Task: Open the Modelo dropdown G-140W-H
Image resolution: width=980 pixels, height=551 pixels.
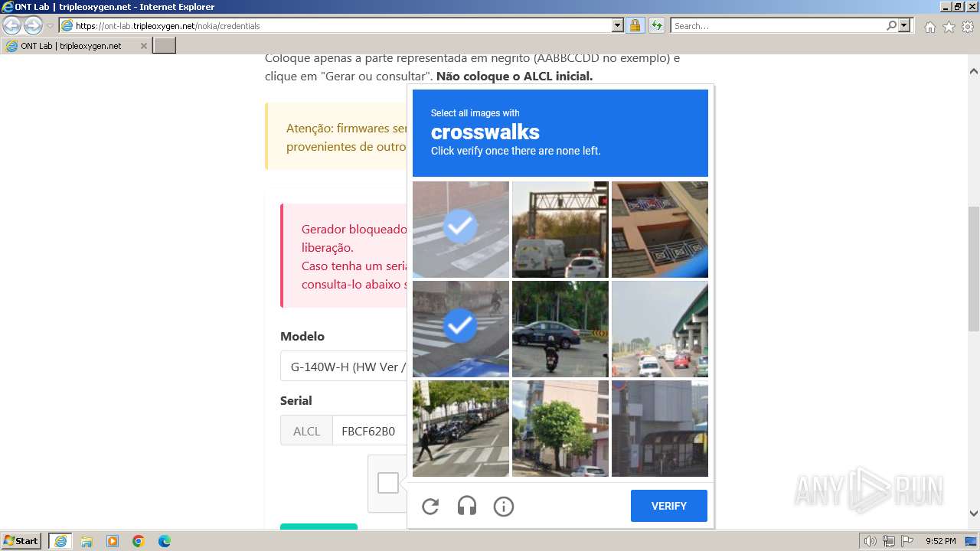Action: 345,367
